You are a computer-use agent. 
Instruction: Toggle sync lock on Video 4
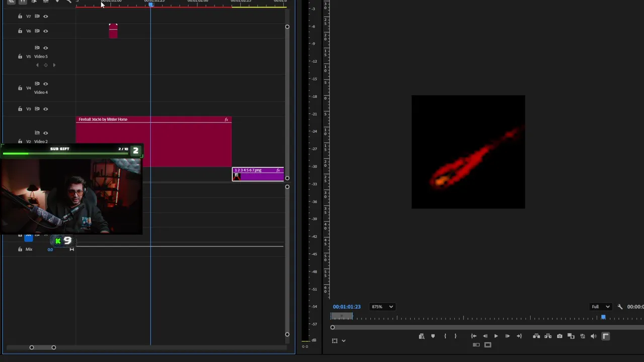point(37,84)
